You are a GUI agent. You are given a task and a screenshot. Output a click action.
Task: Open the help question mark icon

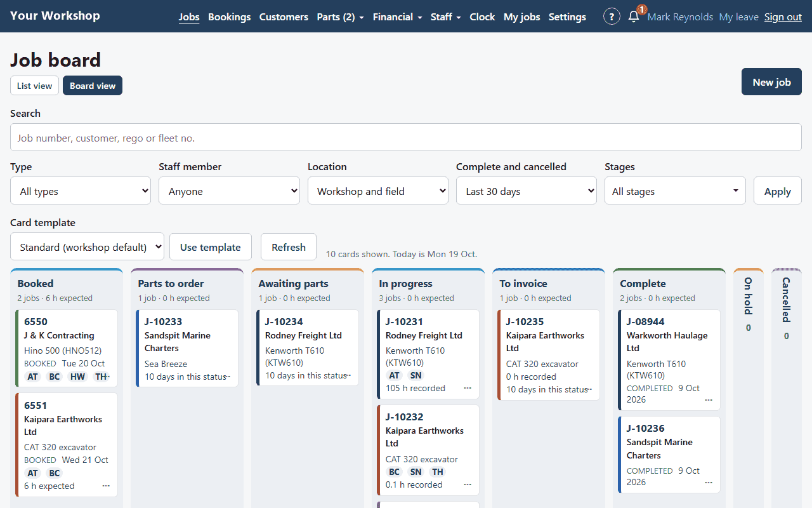(612, 17)
